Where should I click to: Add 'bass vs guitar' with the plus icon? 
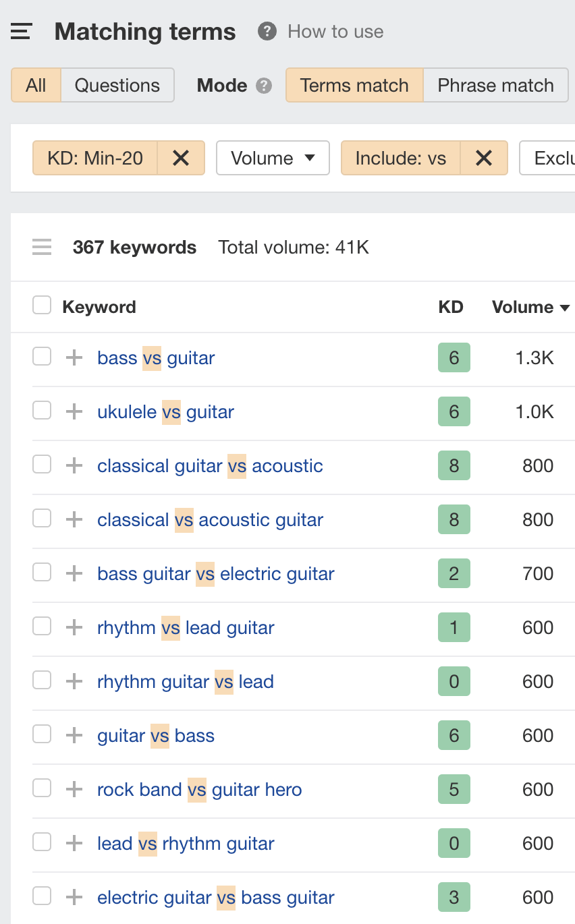pyautogui.click(x=74, y=357)
